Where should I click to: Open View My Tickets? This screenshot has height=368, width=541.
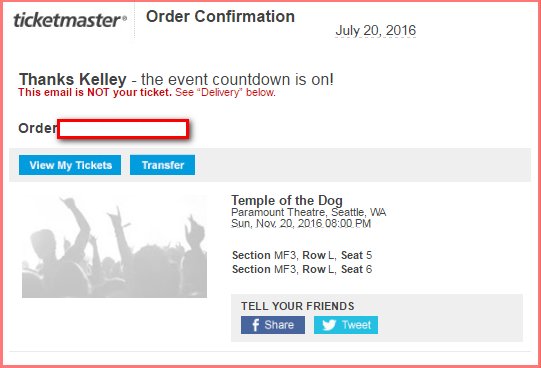click(x=70, y=165)
